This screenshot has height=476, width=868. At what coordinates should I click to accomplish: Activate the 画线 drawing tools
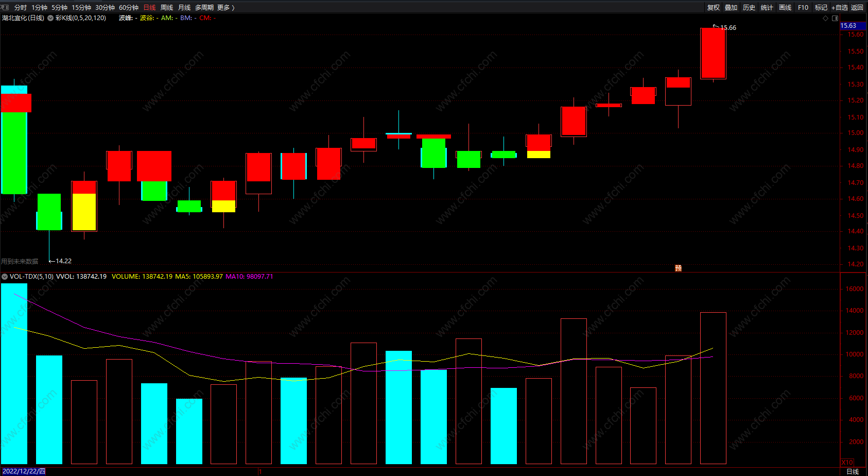click(x=785, y=7)
